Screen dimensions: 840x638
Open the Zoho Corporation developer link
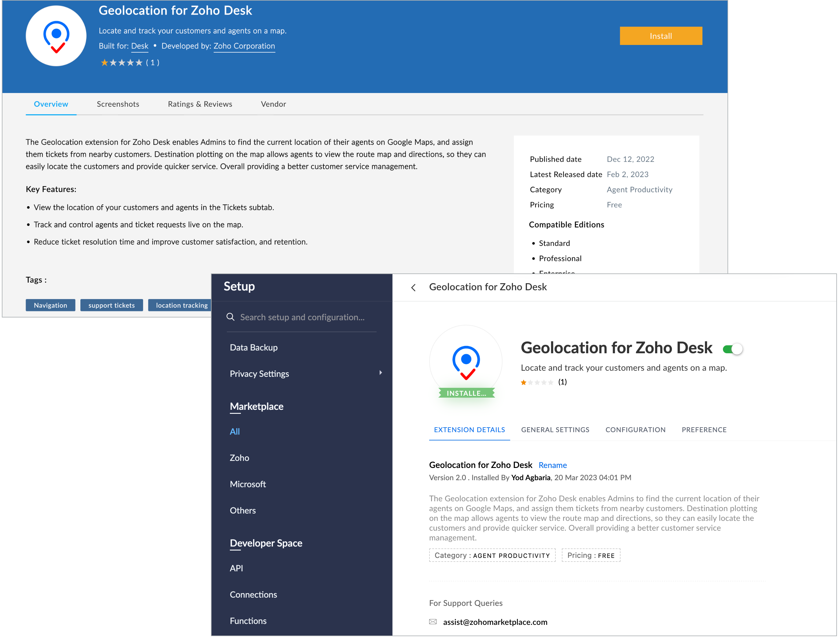coord(244,46)
